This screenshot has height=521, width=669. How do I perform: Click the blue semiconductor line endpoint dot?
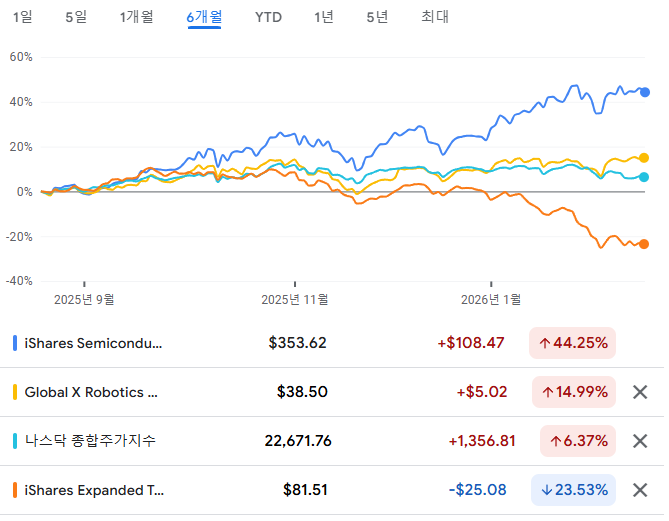click(x=645, y=92)
